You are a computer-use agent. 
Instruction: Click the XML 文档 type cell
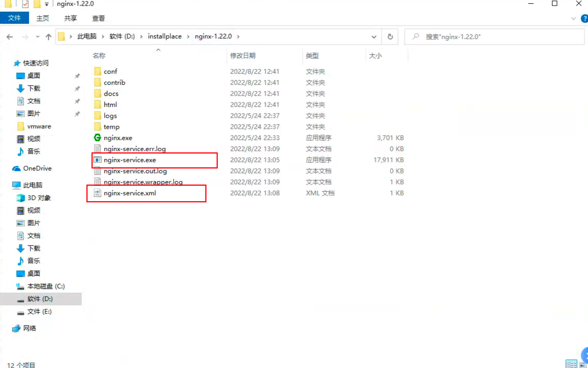pos(320,193)
